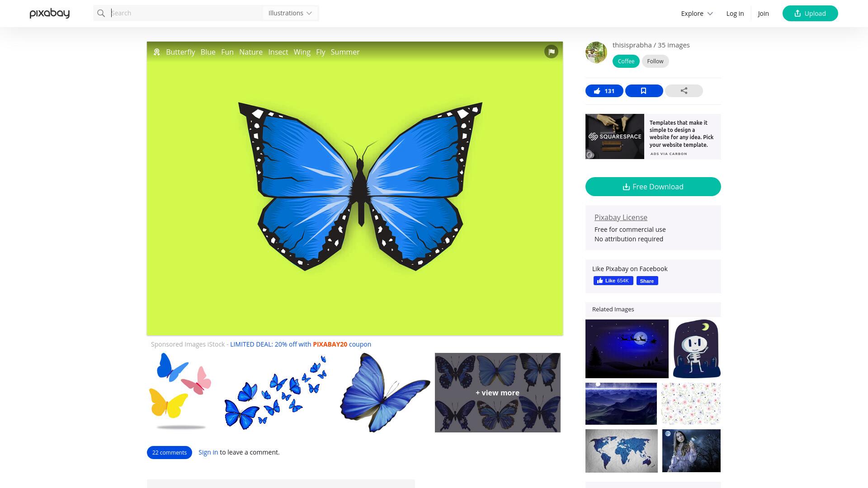Open the Pixabay License link
This screenshot has height=488, width=868.
621,217
